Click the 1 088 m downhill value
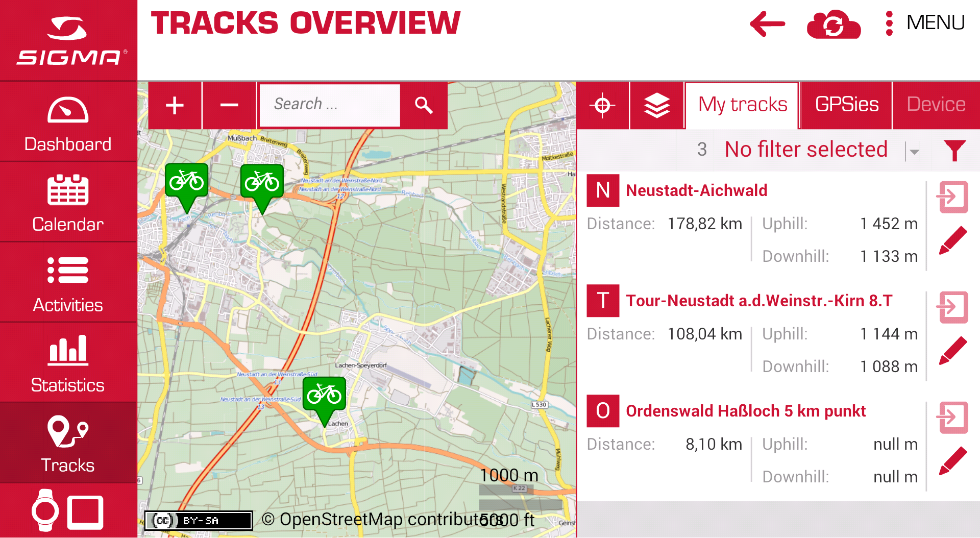 889,366
